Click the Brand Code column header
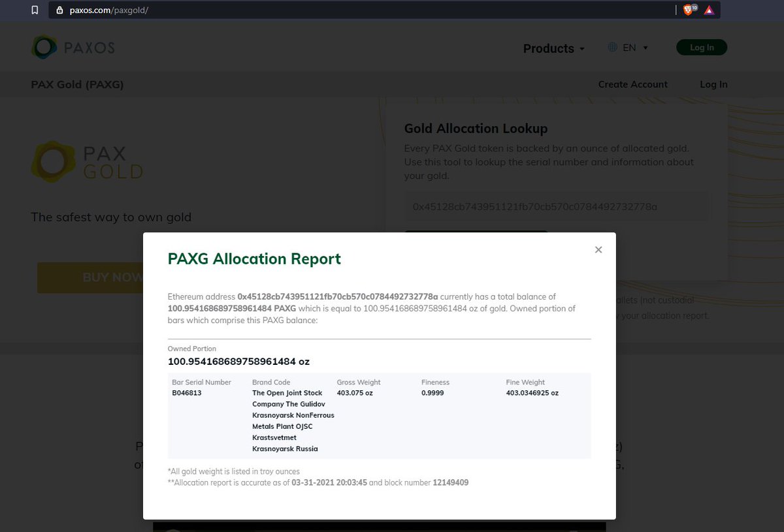 click(x=271, y=383)
